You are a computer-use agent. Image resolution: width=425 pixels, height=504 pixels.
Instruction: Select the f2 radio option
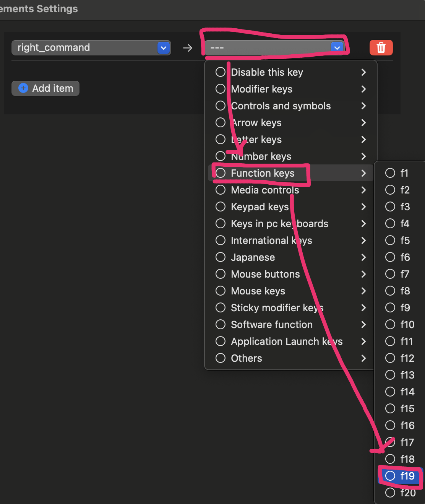390,190
